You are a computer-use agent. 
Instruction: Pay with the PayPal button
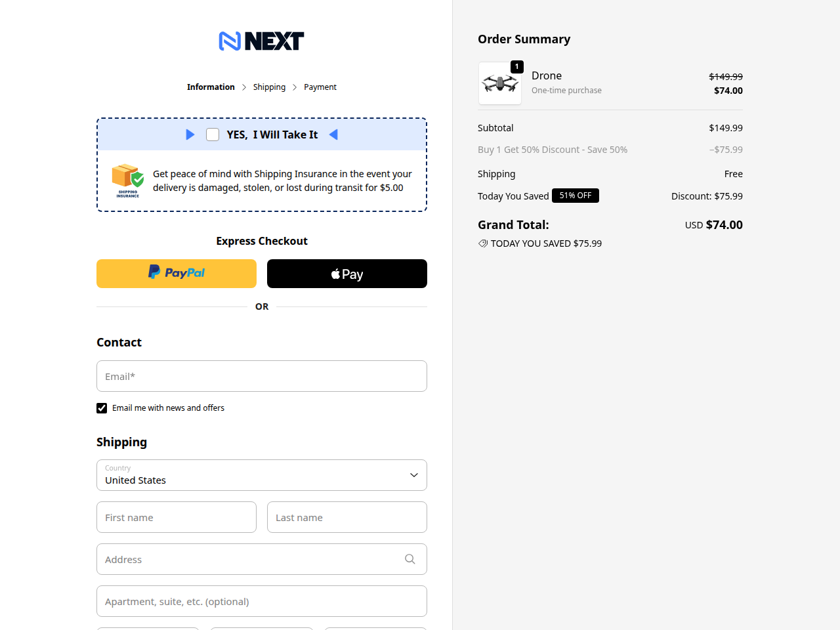point(177,274)
